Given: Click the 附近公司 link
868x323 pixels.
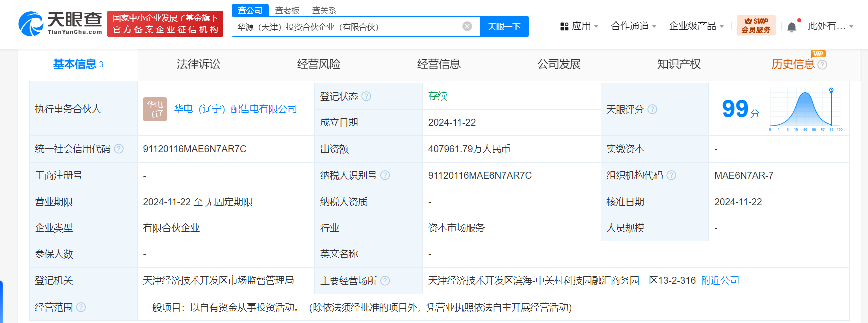Looking at the screenshot, I should [720, 281].
